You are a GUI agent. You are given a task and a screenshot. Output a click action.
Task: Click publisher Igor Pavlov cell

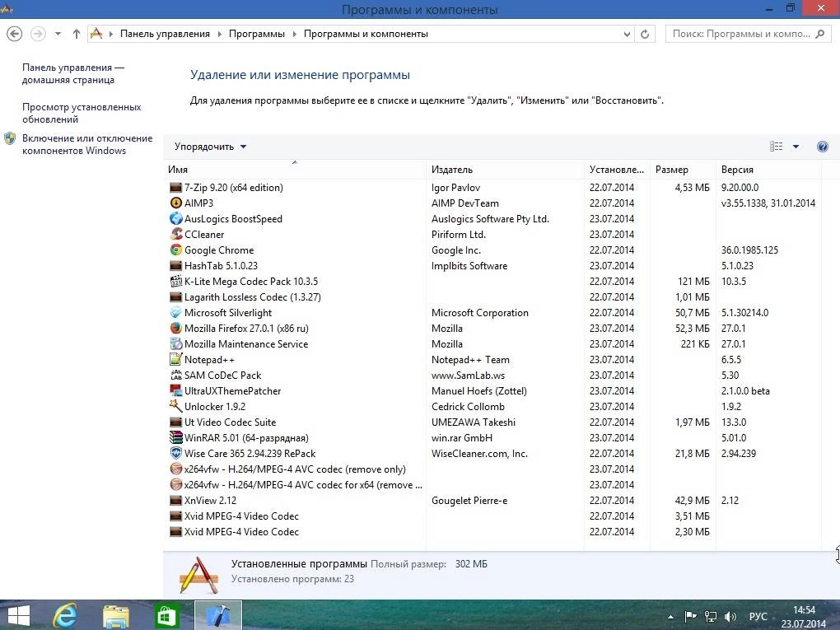[x=455, y=188]
